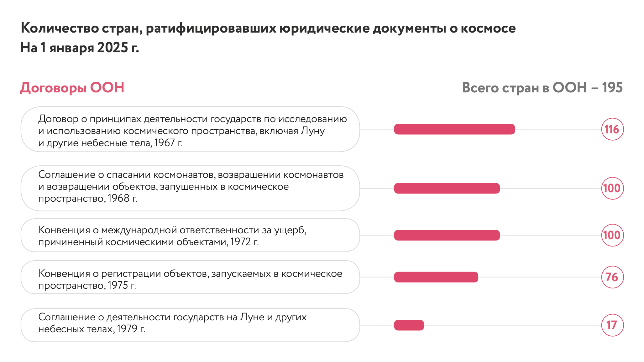Select the 1975 registration convention box

[x=190, y=277]
